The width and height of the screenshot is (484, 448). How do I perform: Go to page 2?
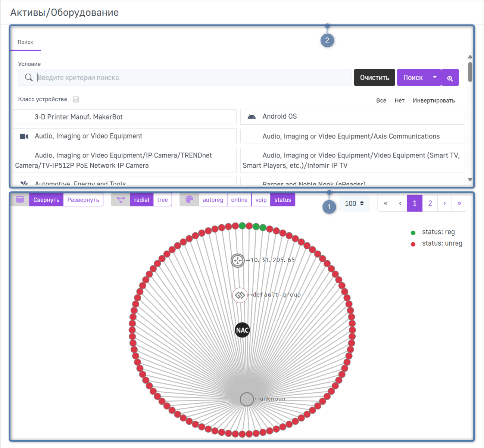[430, 203]
